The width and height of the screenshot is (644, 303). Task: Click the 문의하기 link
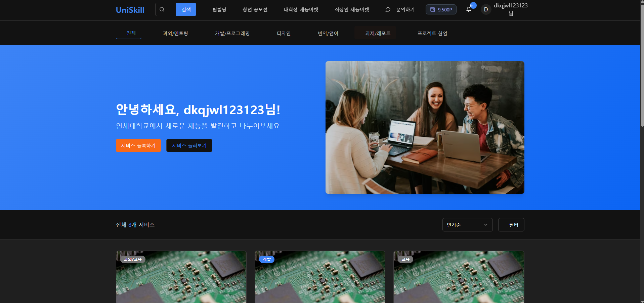(x=400, y=10)
